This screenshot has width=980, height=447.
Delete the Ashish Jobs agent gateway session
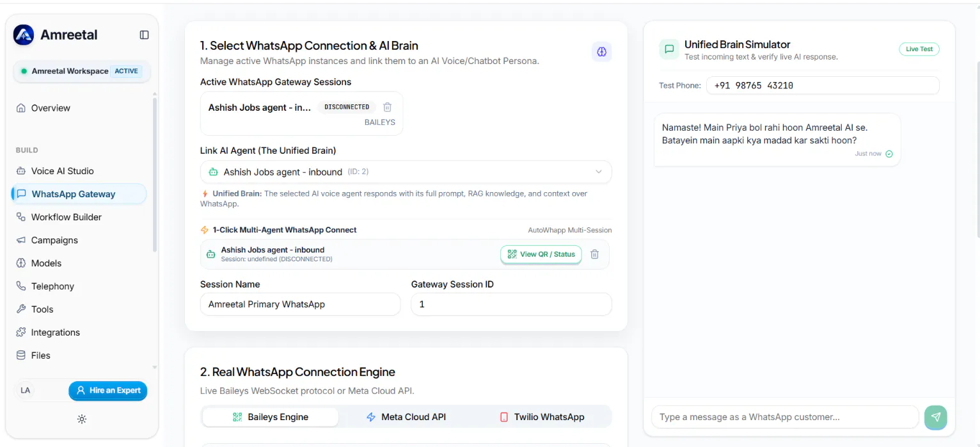point(387,107)
